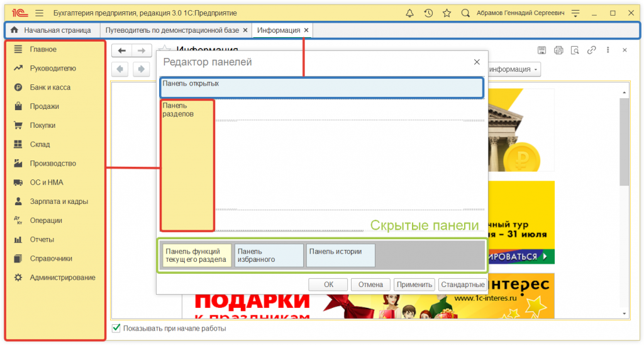The image size is (644, 345).
Task: Click the Администрирование gear icon
Action: pos(18,278)
